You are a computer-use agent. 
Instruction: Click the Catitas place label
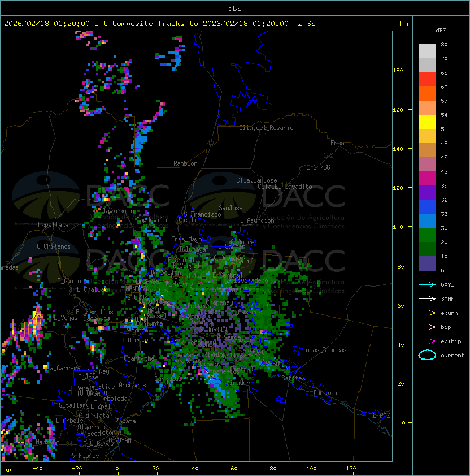(293, 379)
